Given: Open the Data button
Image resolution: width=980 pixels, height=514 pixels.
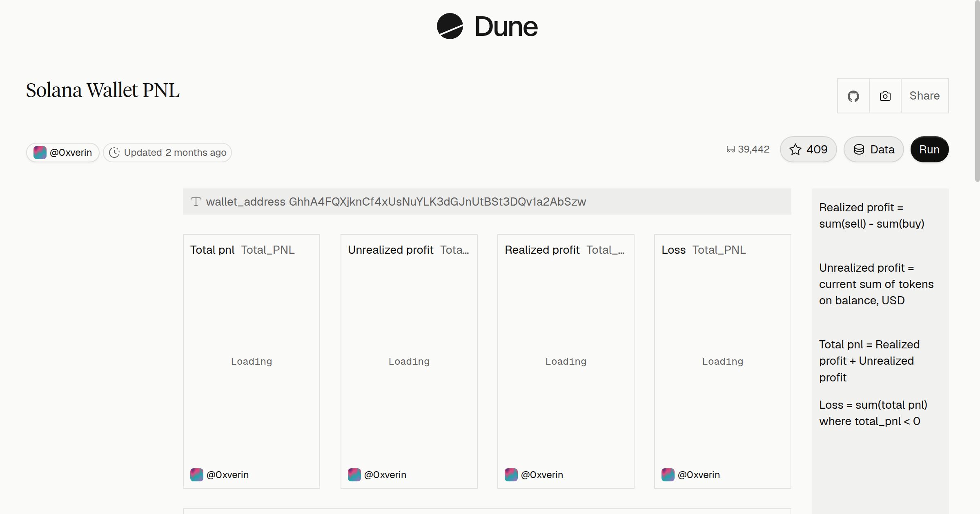Looking at the screenshot, I should pos(873,149).
